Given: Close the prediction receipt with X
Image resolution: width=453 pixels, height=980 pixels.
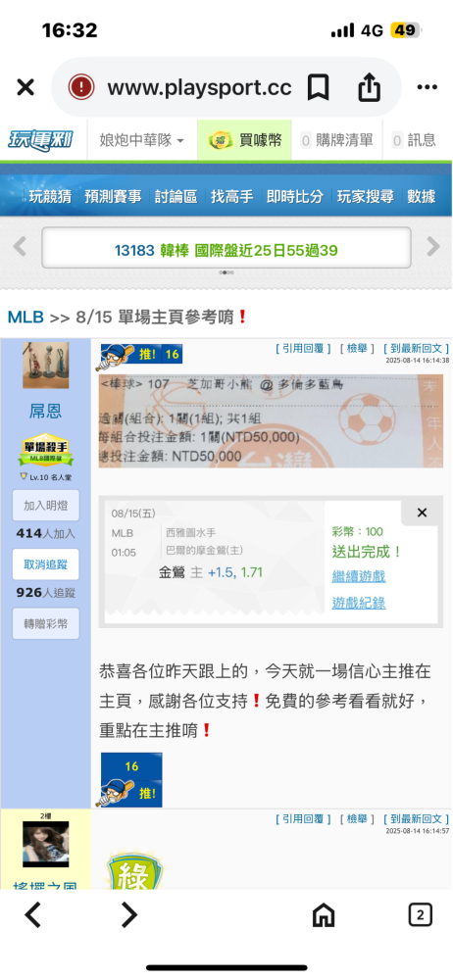Looking at the screenshot, I should click(x=422, y=514).
